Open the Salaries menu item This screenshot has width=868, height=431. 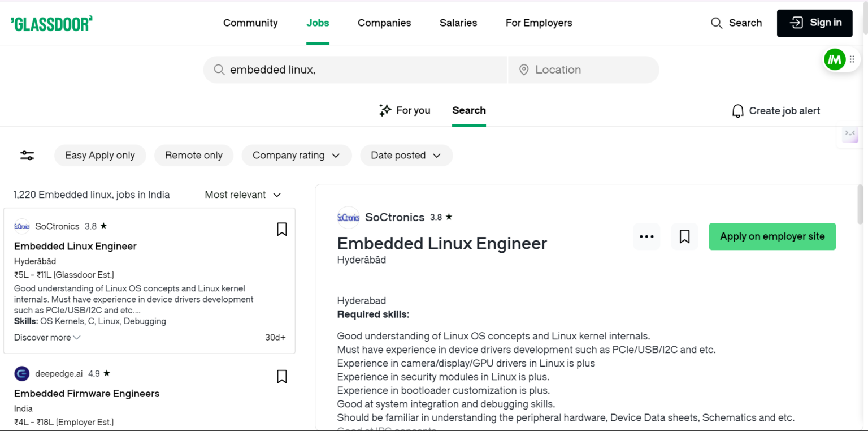pyautogui.click(x=458, y=23)
